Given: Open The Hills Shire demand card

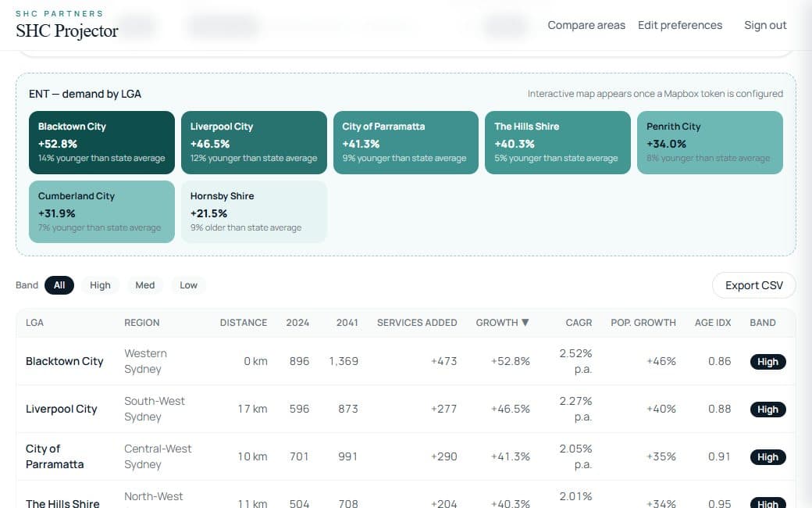Looking at the screenshot, I should (557, 142).
